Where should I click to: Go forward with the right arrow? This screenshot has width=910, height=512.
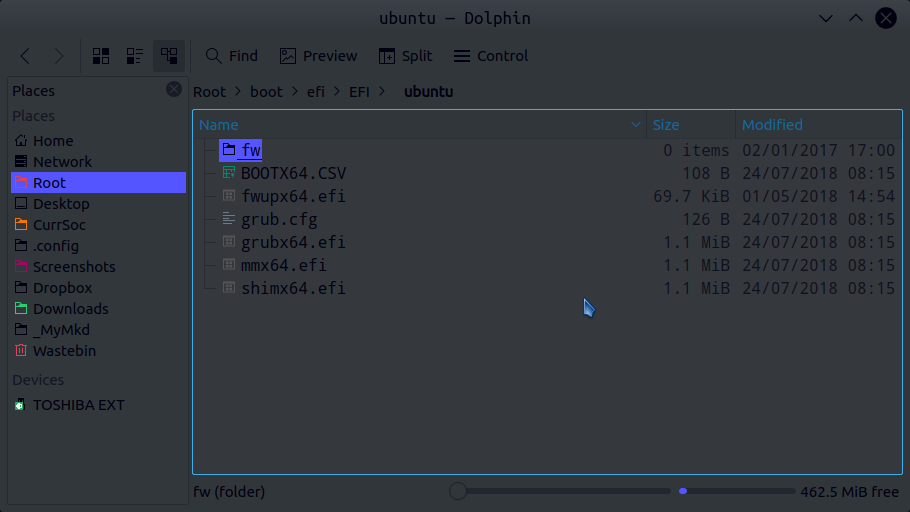point(59,56)
